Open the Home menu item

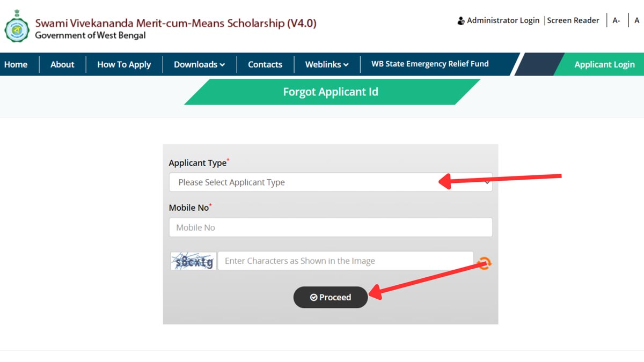tap(15, 64)
